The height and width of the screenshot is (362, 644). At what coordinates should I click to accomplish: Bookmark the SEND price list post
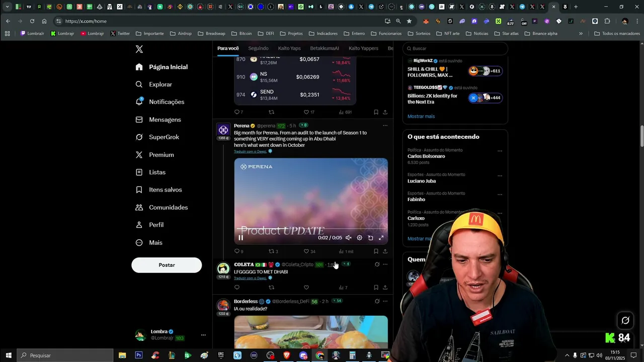(x=376, y=112)
